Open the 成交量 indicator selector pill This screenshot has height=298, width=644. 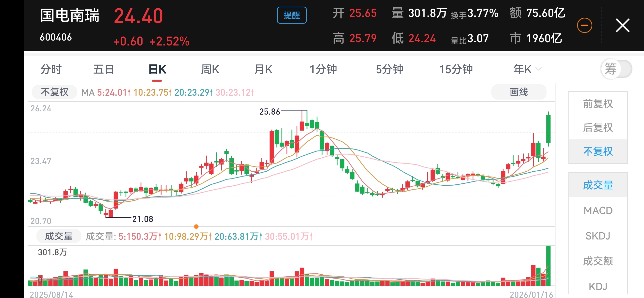pyautogui.click(x=59, y=236)
